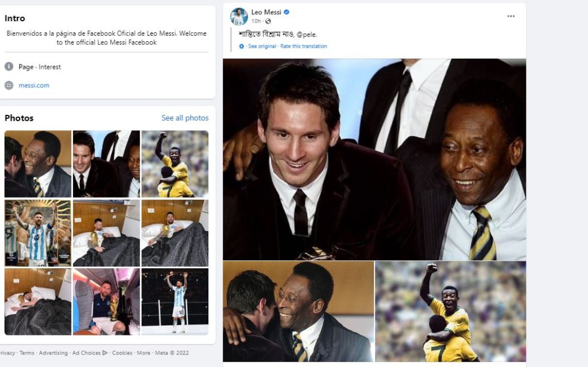Open the post's 10h timestamp
The width and height of the screenshot is (588, 367).
256,21
